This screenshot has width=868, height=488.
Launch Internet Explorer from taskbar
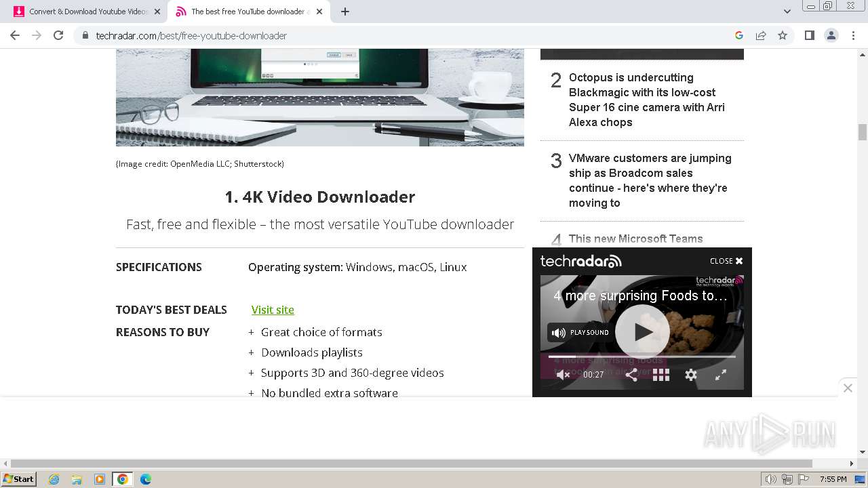(x=54, y=479)
